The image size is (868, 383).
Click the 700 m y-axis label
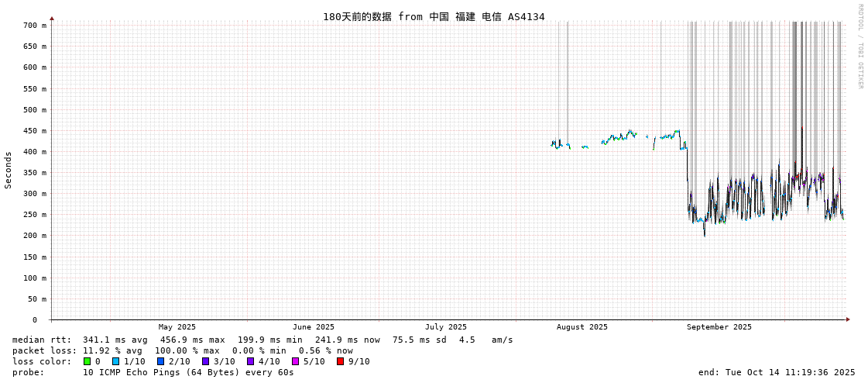click(35, 26)
